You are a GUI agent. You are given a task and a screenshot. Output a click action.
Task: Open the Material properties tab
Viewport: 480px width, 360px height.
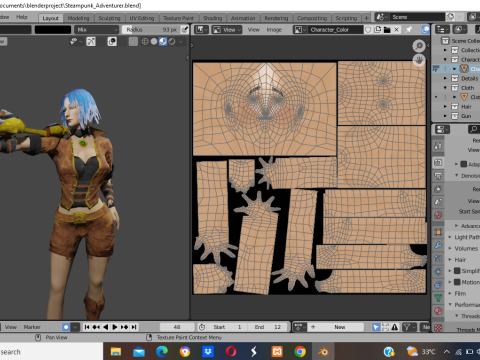(x=438, y=311)
